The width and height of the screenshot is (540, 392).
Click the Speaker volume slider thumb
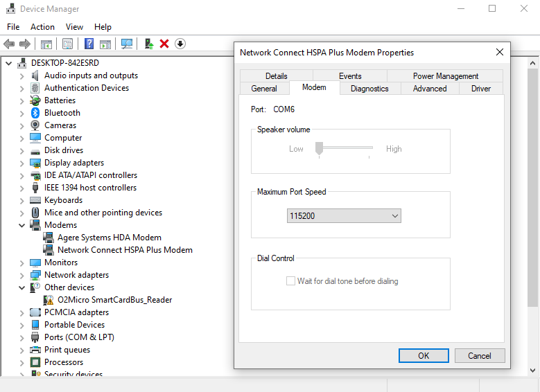click(x=320, y=148)
